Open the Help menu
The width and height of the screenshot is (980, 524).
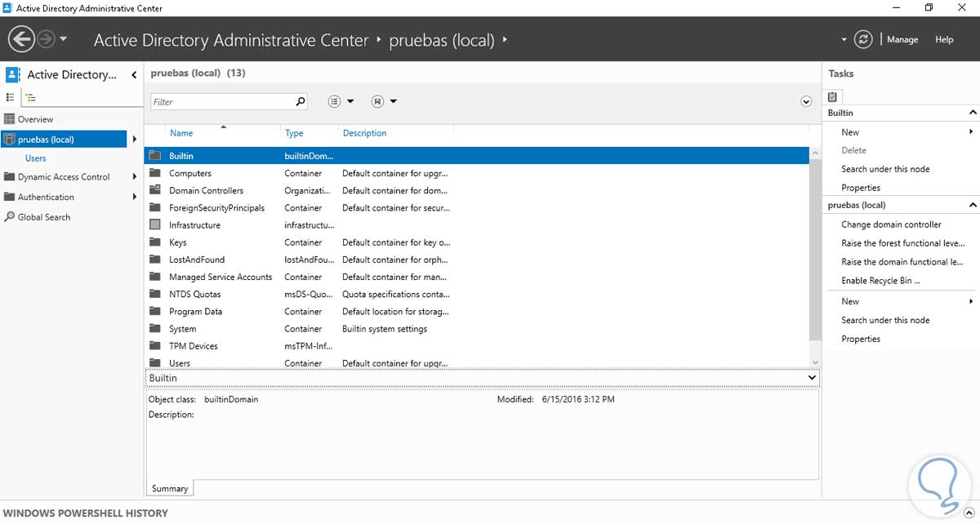click(944, 39)
